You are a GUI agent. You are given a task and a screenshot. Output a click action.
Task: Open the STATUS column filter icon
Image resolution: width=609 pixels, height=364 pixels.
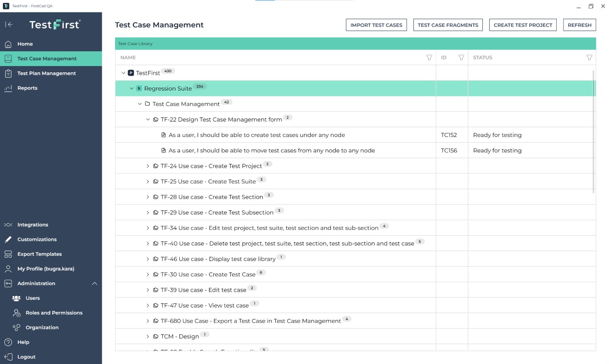(x=589, y=57)
